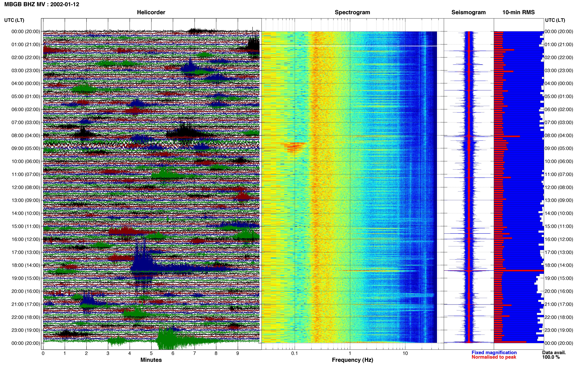Click the right 'UTC (LT)' axis header
This screenshot has width=588, height=368.
coord(555,20)
